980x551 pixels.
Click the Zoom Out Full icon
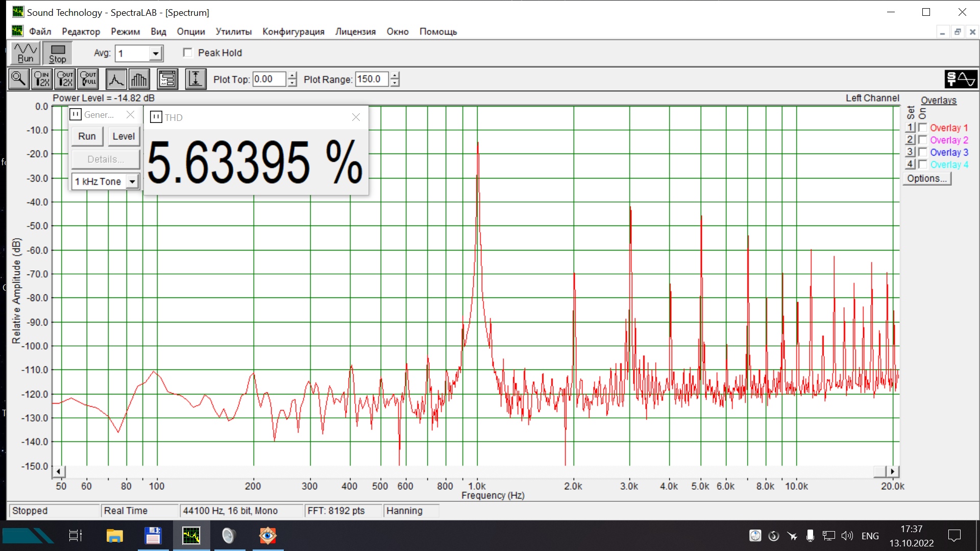pyautogui.click(x=88, y=79)
